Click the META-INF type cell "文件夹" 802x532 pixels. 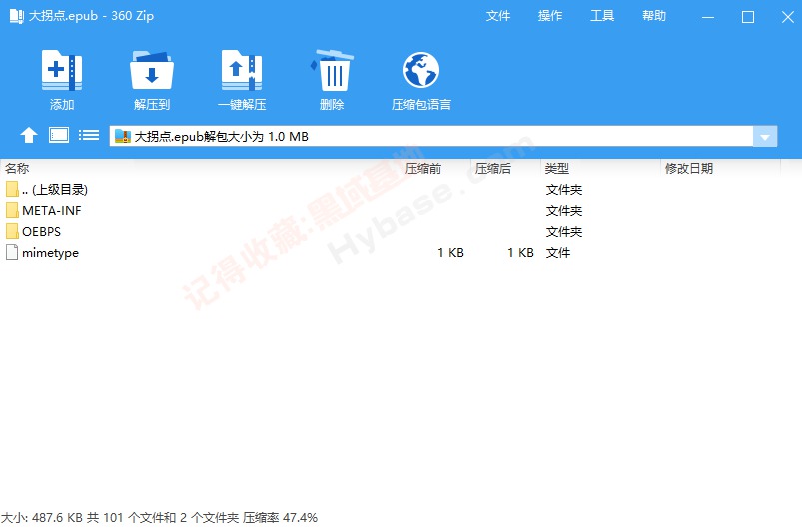pos(564,211)
